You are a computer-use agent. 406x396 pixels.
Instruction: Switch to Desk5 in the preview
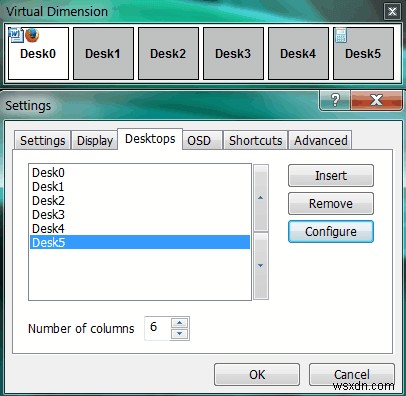363,54
